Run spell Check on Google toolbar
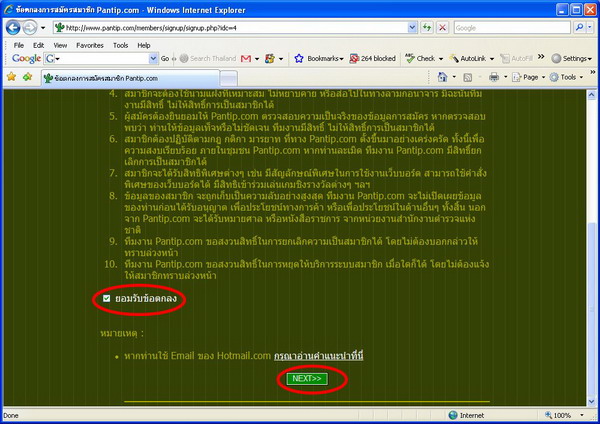The image size is (600, 424). coord(421,59)
